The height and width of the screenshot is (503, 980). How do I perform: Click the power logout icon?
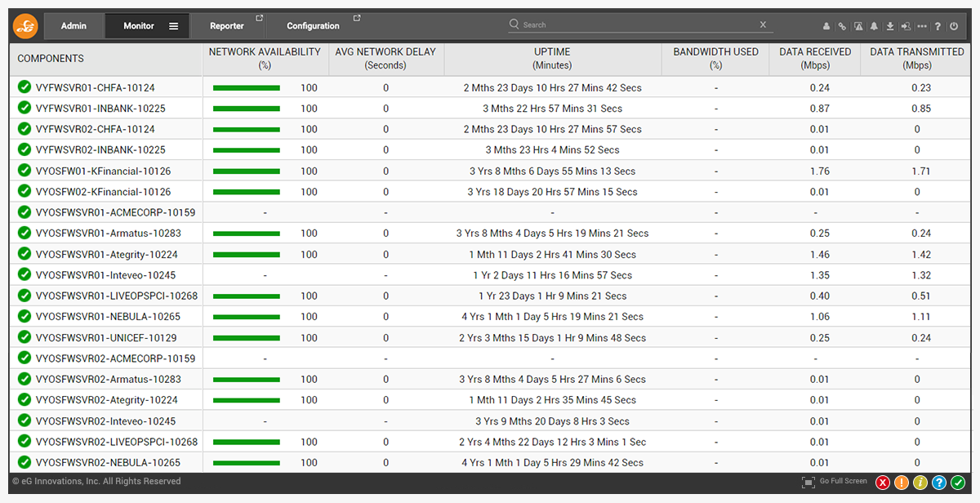[954, 26]
